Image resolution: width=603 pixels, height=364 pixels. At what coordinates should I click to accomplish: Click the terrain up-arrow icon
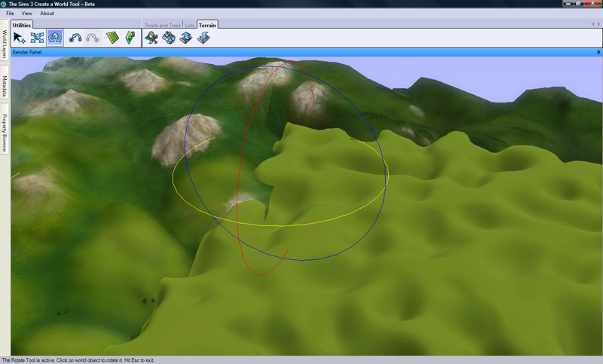[186, 38]
